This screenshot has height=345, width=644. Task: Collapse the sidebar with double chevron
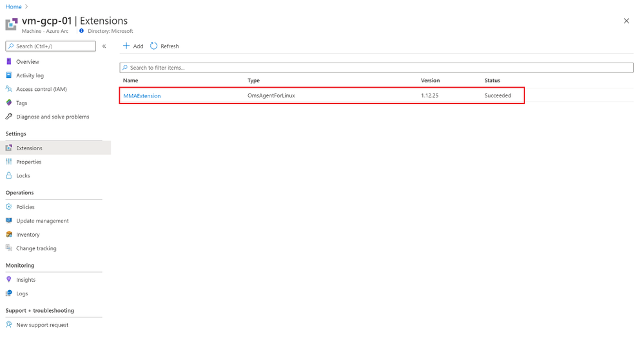104,46
